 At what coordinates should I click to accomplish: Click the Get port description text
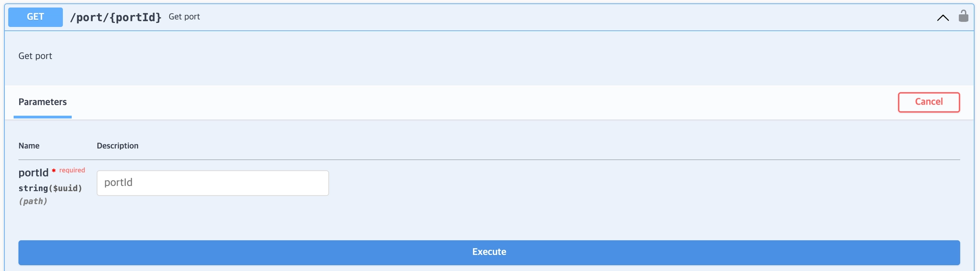pos(35,56)
